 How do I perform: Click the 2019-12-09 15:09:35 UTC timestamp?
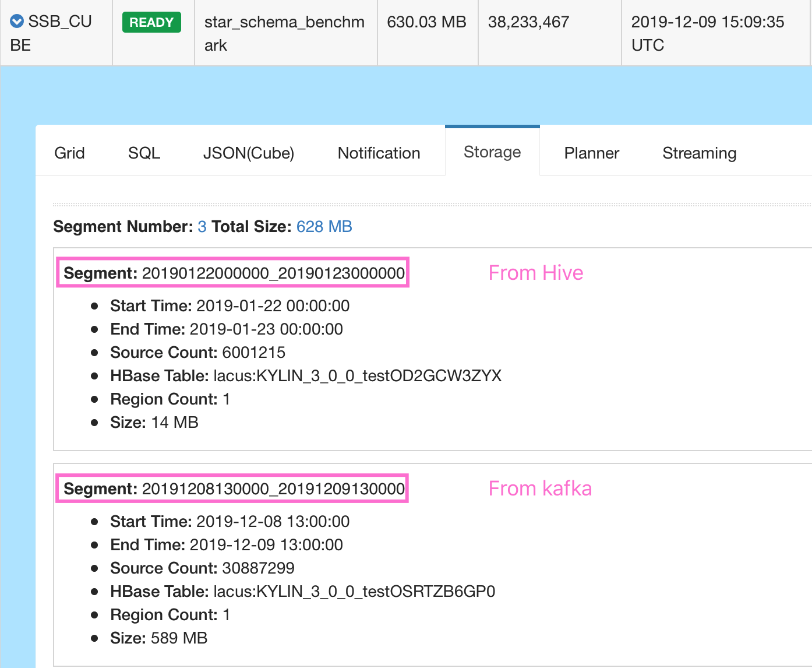pyautogui.click(x=707, y=33)
